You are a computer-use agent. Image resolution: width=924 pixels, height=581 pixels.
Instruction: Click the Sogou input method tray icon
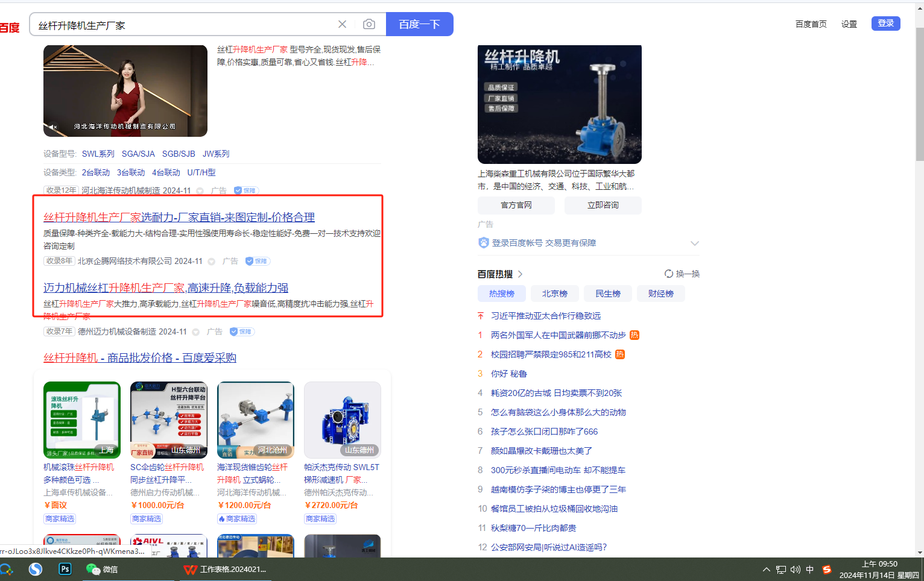827,570
